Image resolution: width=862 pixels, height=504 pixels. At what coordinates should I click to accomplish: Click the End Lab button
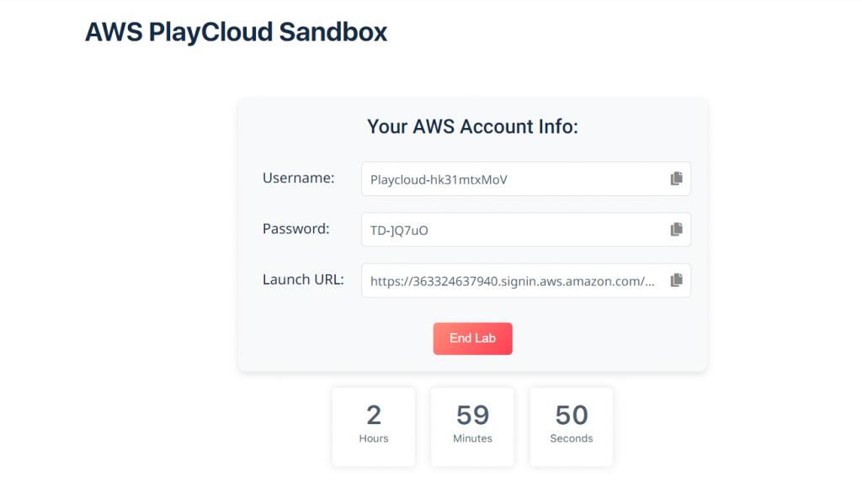tap(472, 338)
